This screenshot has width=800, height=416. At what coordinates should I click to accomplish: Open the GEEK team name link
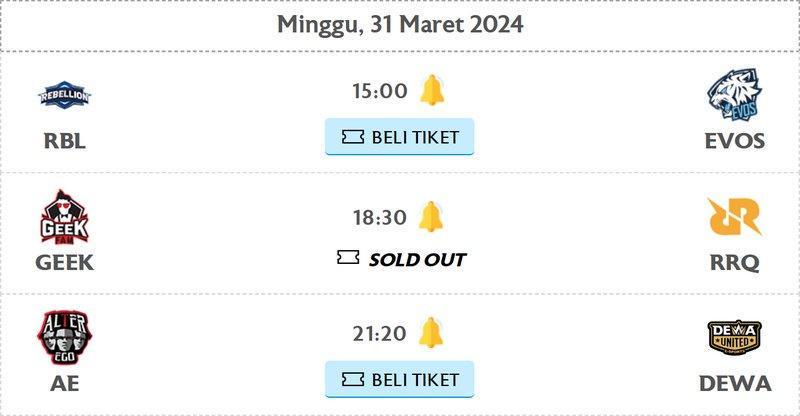click(64, 262)
